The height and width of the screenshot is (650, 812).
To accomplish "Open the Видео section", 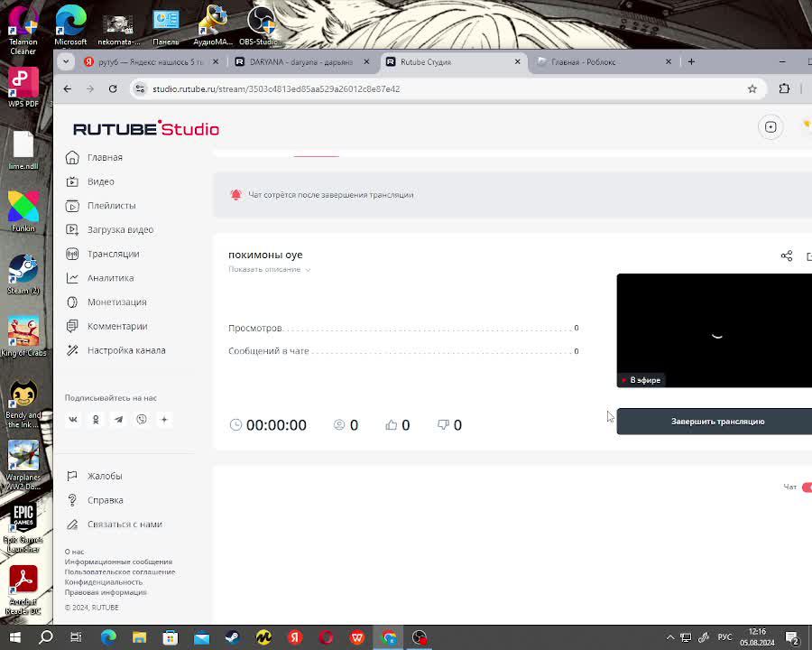I will (x=100, y=182).
